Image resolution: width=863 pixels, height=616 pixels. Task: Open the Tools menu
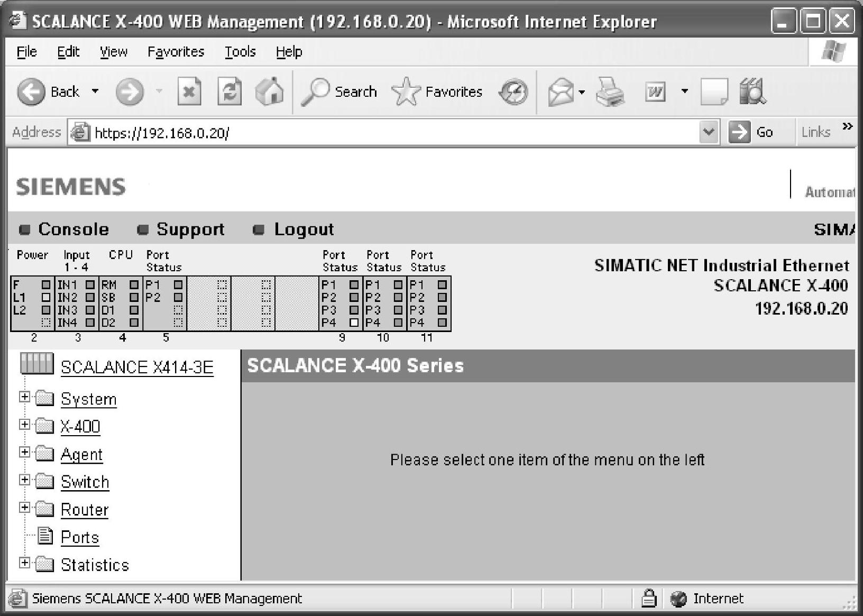[240, 52]
